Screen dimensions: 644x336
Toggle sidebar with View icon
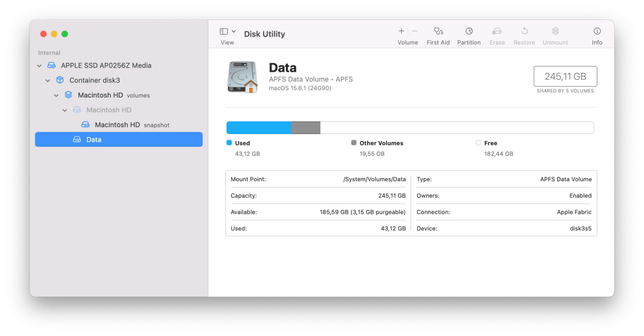point(223,31)
